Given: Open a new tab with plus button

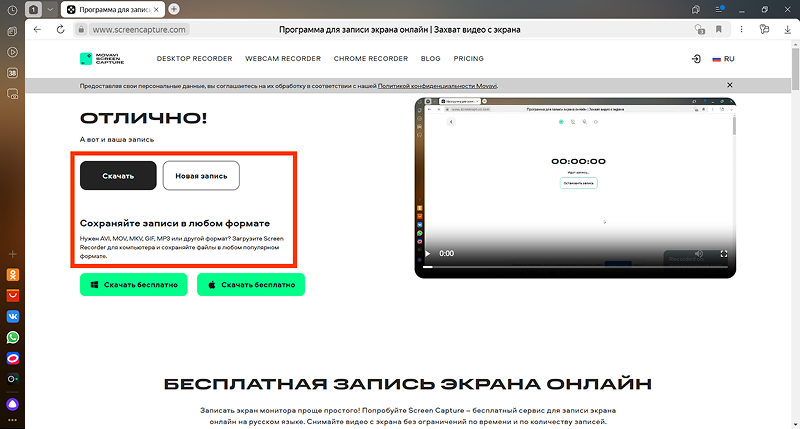Looking at the screenshot, I should (x=174, y=9).
